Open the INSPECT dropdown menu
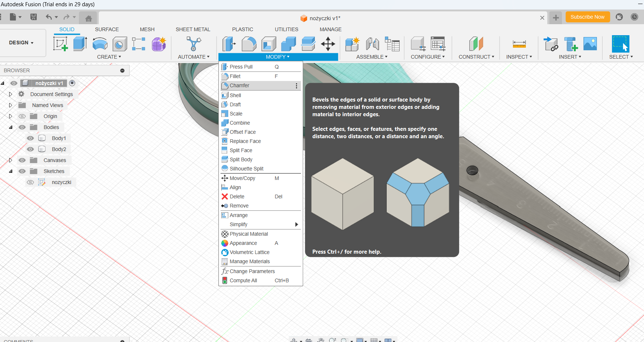 click(x=519, y=57)
